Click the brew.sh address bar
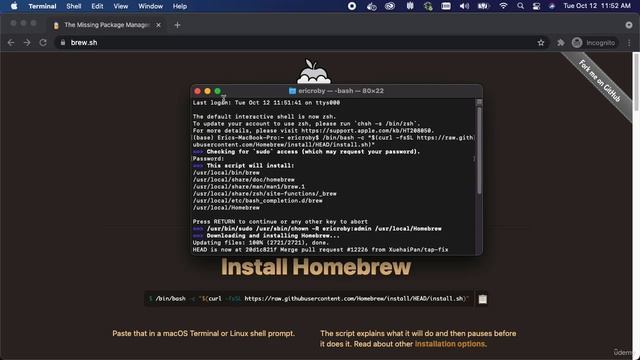640x360 pixels. 302,42
